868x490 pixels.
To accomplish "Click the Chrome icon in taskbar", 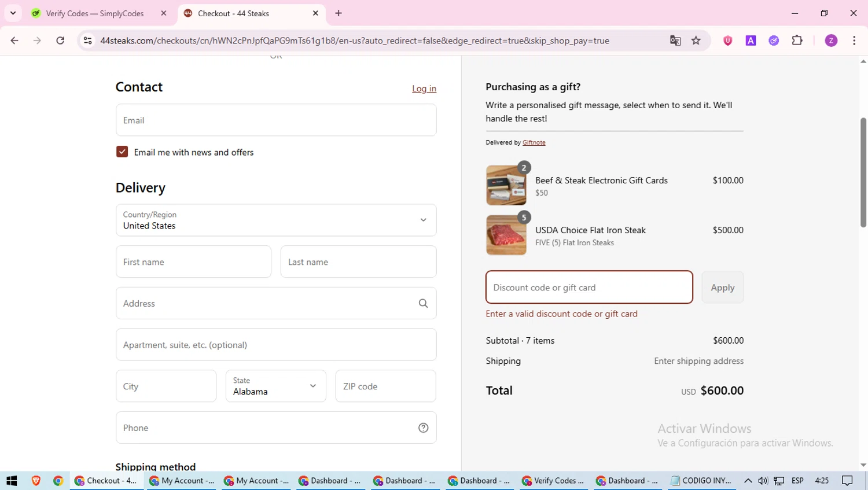I will coord(58,481).
